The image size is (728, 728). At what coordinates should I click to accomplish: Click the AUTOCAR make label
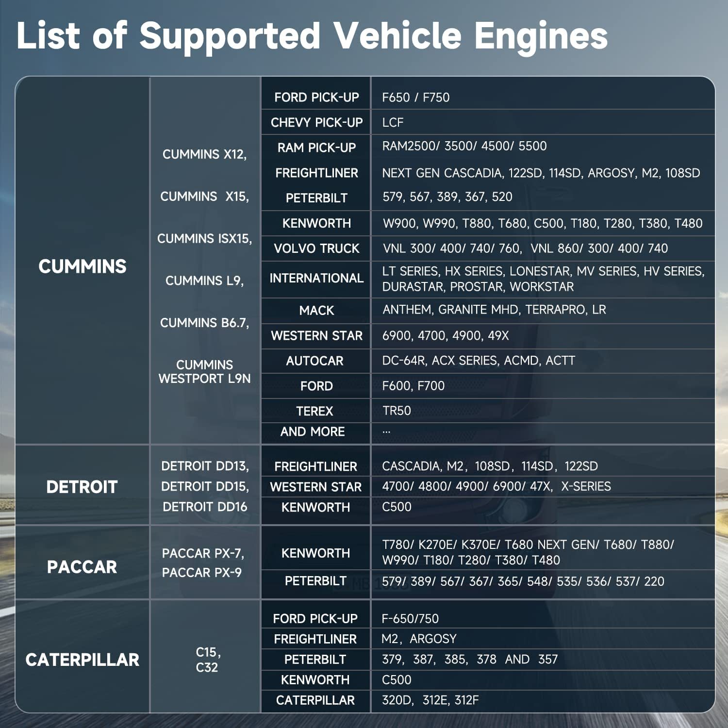click(x=314, y=361)
